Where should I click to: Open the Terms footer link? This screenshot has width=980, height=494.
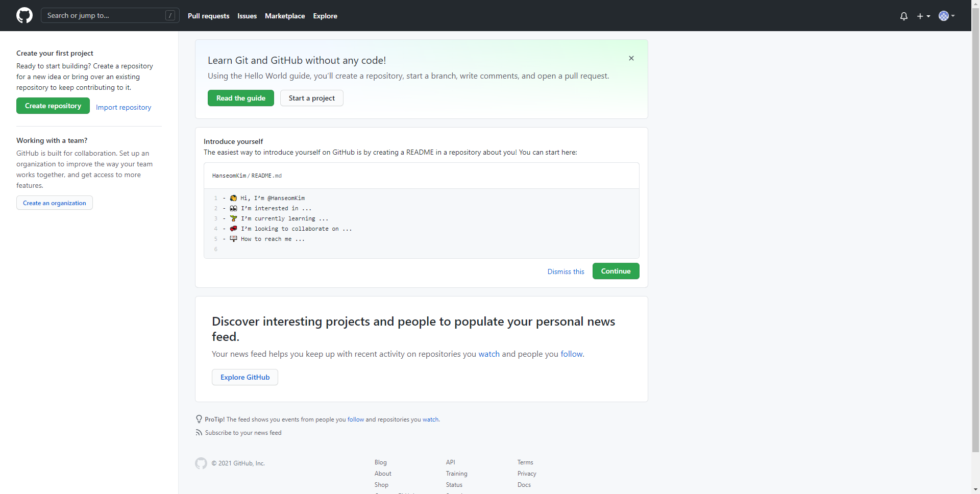coord(525,462)
